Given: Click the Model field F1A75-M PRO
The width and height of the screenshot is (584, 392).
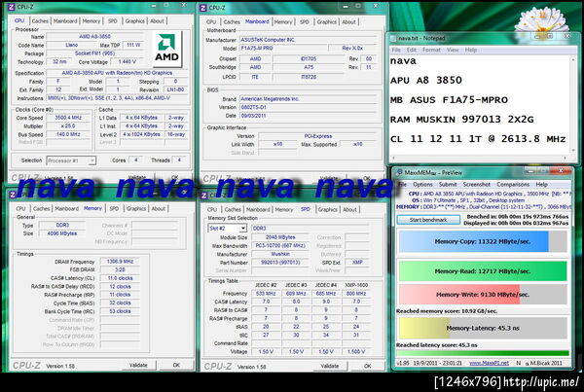Looking at the screenshot, I should tap(282, 49).
